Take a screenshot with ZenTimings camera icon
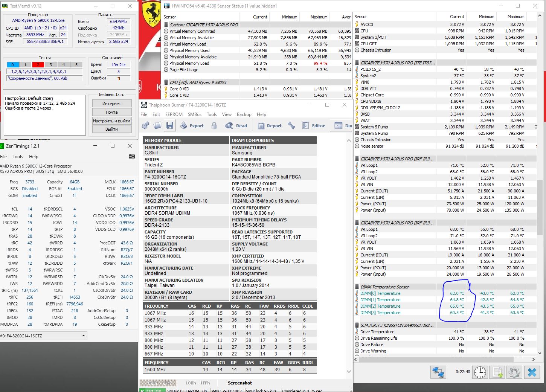The image size is (546, 392). point(131,156)
